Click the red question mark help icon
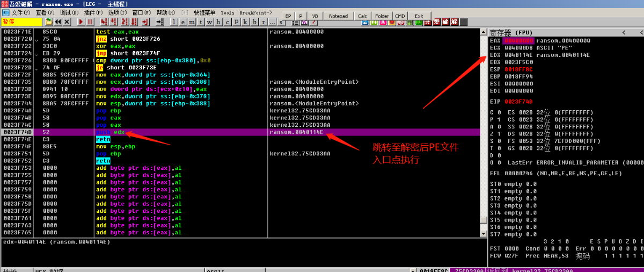This screenshot has width=644, height=272. coord(313,23)
